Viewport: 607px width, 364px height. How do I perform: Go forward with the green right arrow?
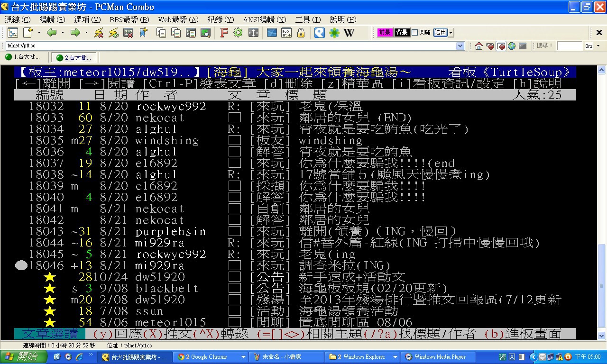75,33
